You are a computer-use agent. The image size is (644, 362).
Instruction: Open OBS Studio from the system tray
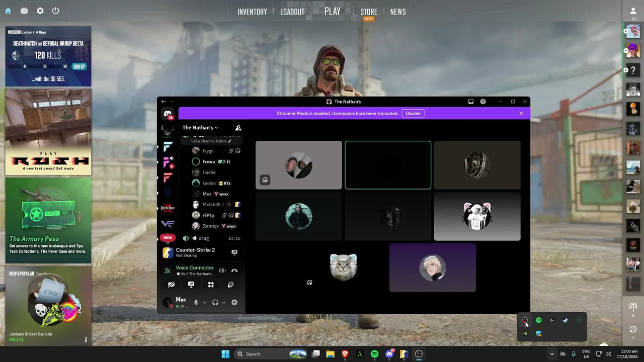click(525, 320)
